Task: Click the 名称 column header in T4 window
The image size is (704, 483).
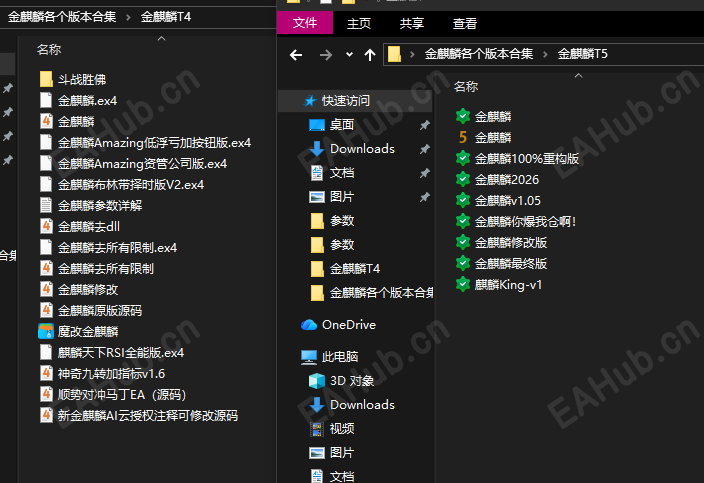Action: [x=49, y=49]
